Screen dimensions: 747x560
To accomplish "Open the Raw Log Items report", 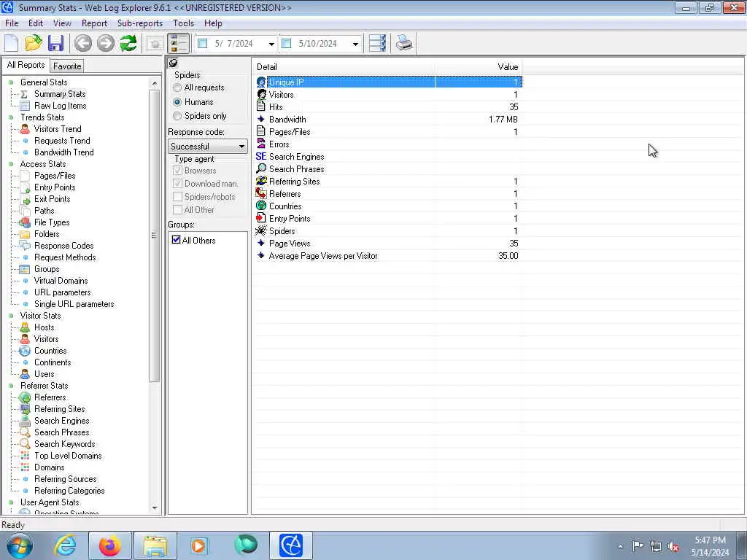I will [60, 106].
